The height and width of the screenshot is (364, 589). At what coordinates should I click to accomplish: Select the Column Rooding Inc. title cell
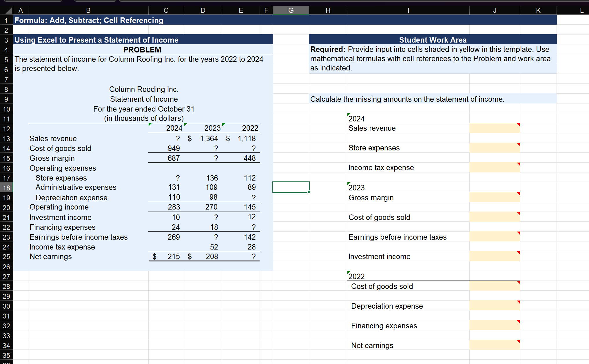click(x=144, y=89)
